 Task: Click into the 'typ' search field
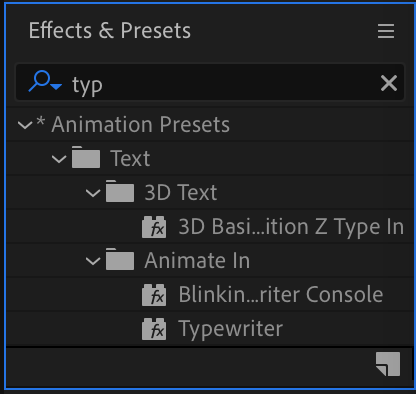[x=220, y=83]
